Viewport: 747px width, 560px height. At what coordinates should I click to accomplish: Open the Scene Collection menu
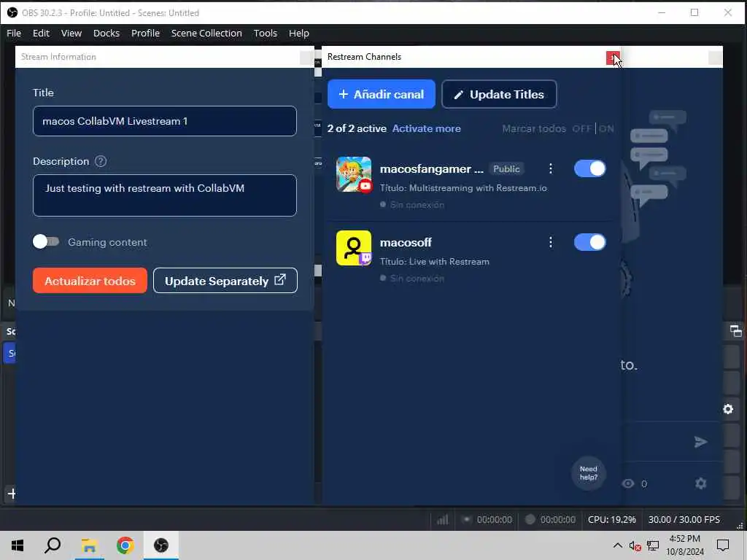point(206,34)
